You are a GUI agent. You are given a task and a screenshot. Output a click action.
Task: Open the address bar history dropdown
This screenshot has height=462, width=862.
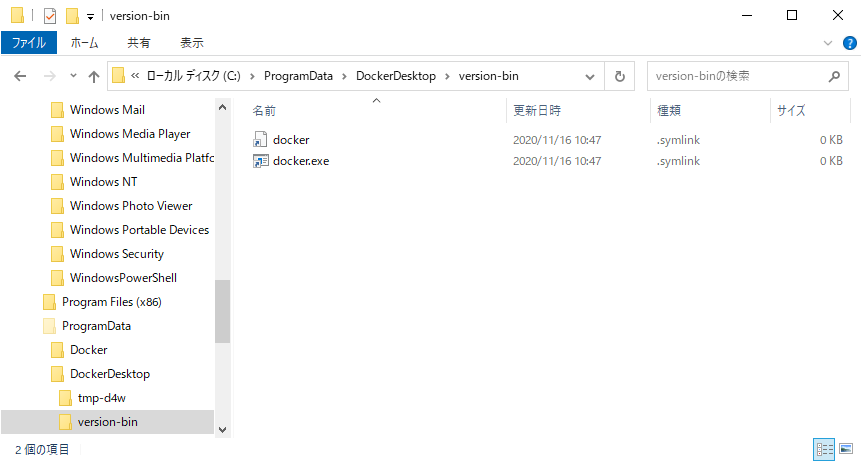click(590, 76)
